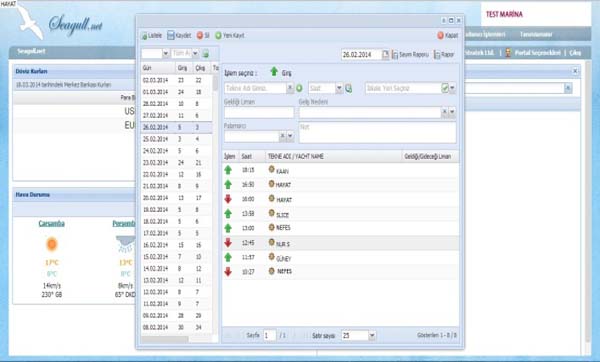Click the Rapor icon
The height and width of the screenshot is (362, 600).
(437, 55)
